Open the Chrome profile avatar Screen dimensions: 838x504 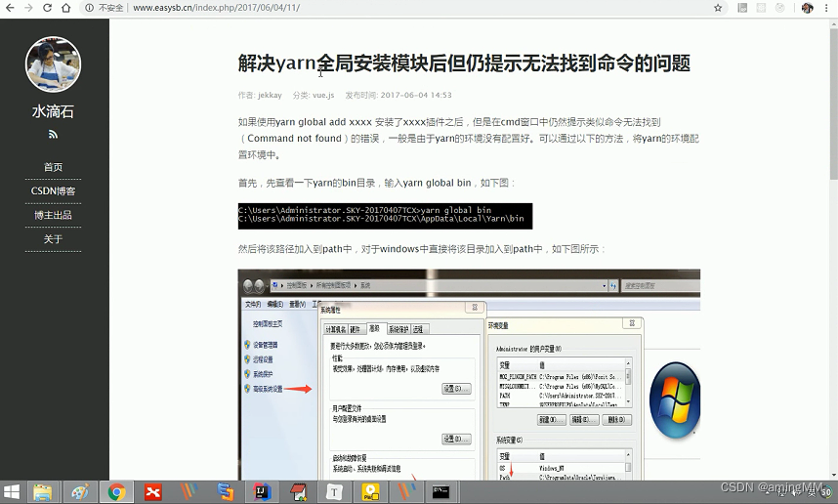pyautogui.click(x=807, y=8)
